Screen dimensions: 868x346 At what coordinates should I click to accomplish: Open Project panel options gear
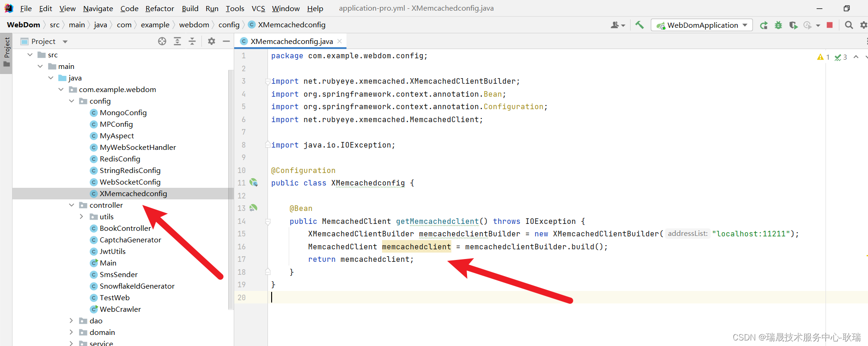click(x=212, y=41)
